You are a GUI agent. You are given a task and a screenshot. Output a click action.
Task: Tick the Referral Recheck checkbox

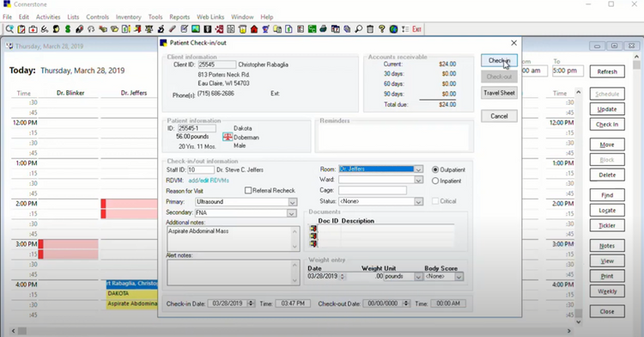point(248,190)
